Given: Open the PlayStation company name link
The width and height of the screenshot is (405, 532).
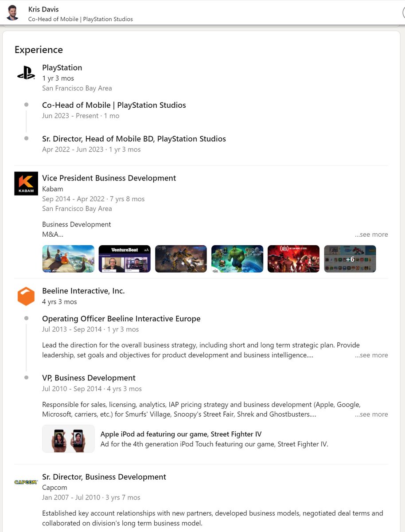Looking at the screenshot, I should point(62,68).
